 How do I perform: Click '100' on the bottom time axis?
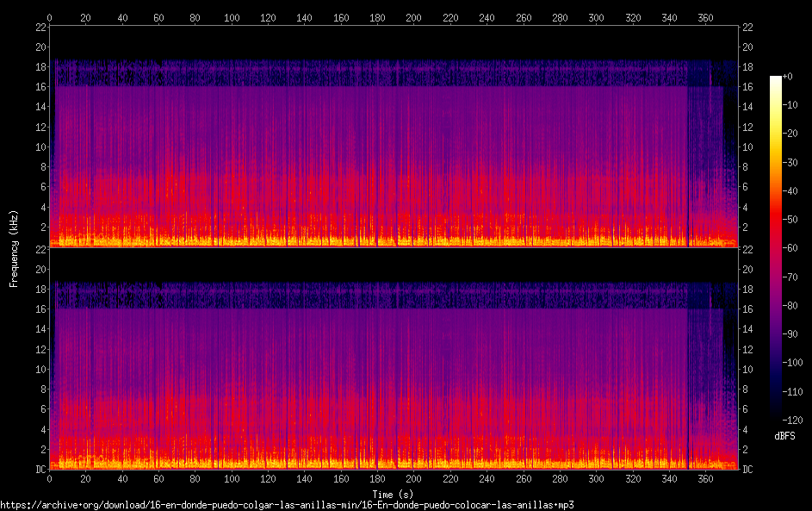pos(232,479)
